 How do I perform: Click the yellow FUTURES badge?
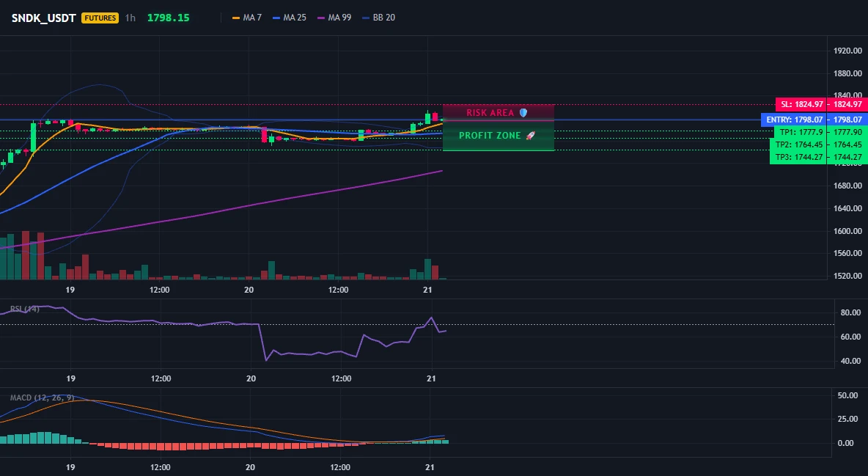pos(100,18)
